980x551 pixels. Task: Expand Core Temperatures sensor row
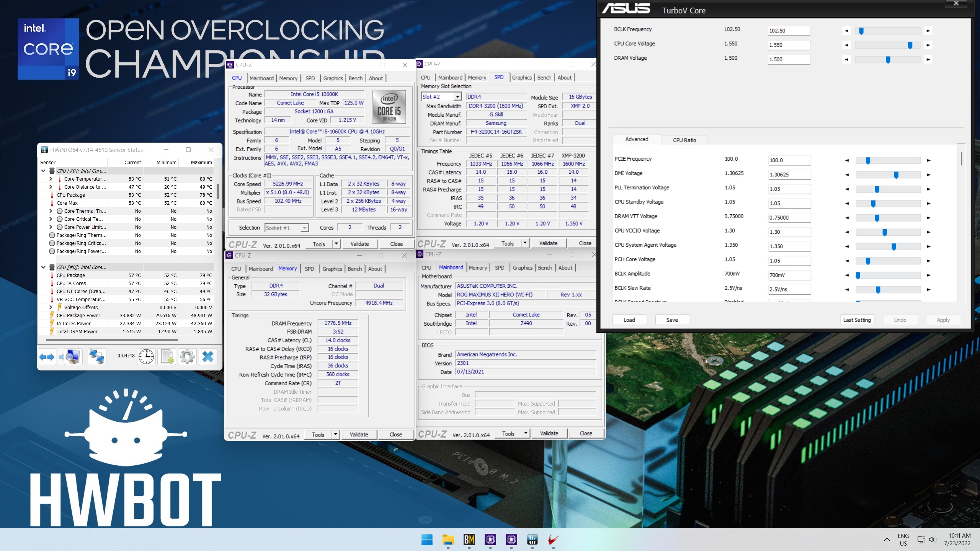[x=51, y=179]
